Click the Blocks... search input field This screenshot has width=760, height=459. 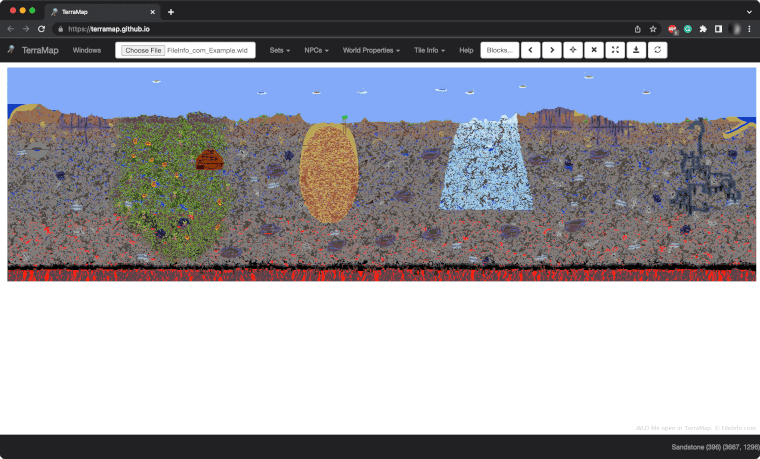pyautogui.click(x=500, y=50)
